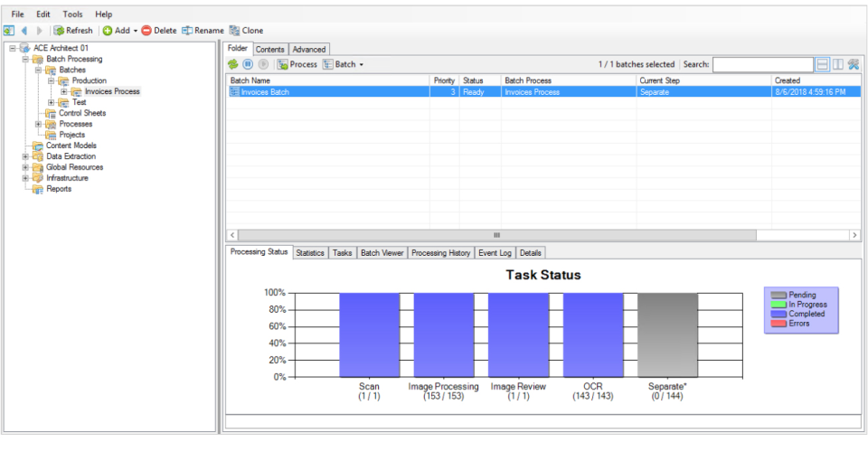Click the Refresh button in main toolbar
Image resolution: width=868 pixels, height=452 pixels.
[72, 31]
